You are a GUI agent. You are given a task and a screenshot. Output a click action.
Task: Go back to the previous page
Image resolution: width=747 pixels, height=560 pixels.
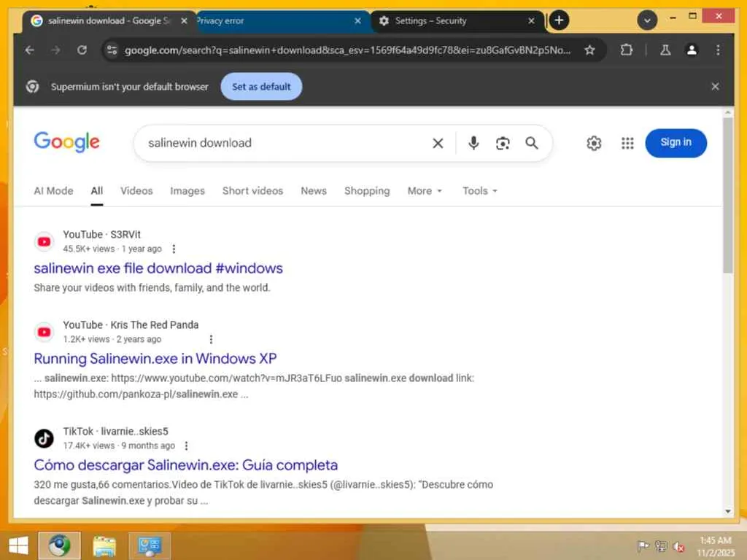(29, 50)
